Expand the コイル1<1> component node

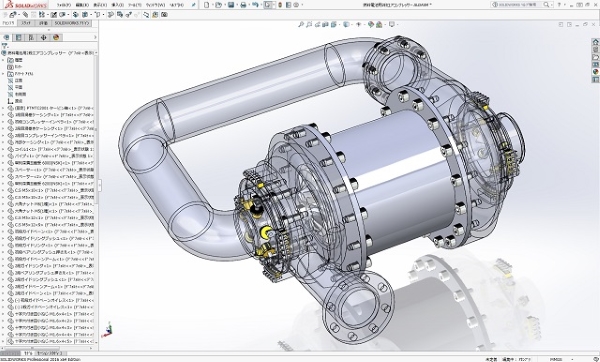tap(3, 149)
